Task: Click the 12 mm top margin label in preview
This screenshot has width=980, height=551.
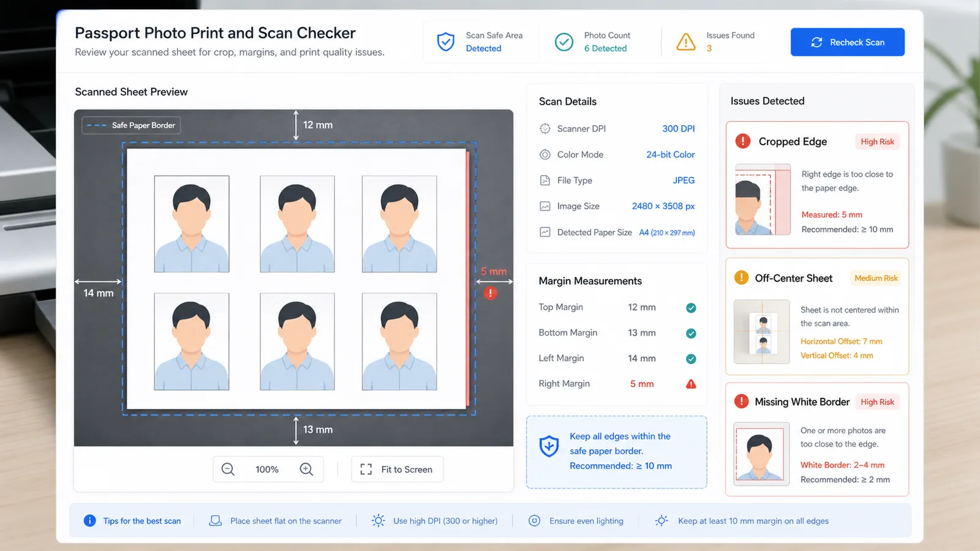Action: tap(318, 125)
